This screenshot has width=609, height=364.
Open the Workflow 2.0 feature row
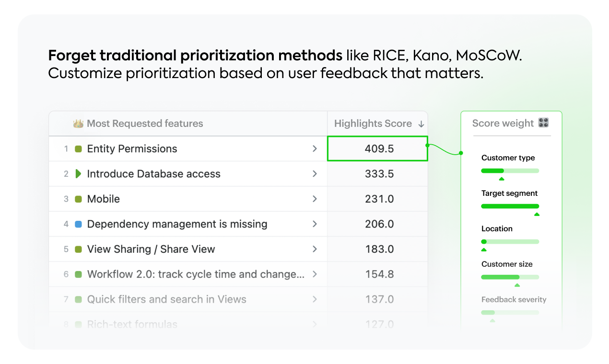[188, 274]
